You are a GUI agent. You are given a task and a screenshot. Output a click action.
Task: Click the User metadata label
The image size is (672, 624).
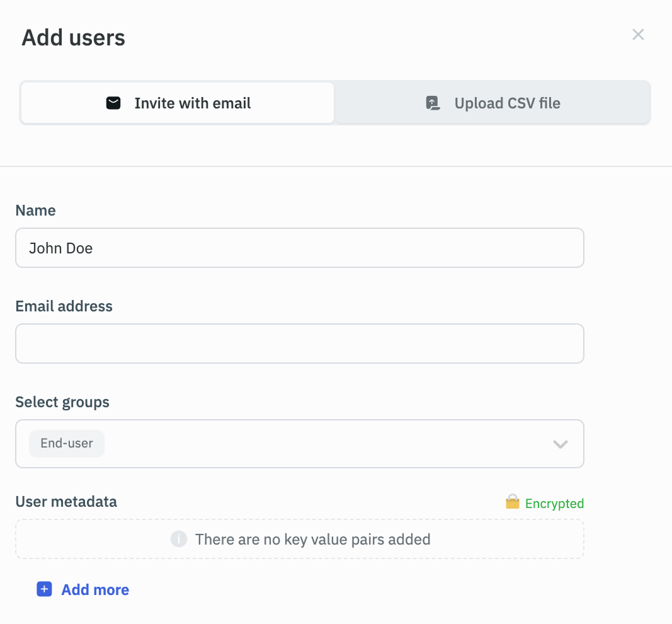click(x=66, y=502)
